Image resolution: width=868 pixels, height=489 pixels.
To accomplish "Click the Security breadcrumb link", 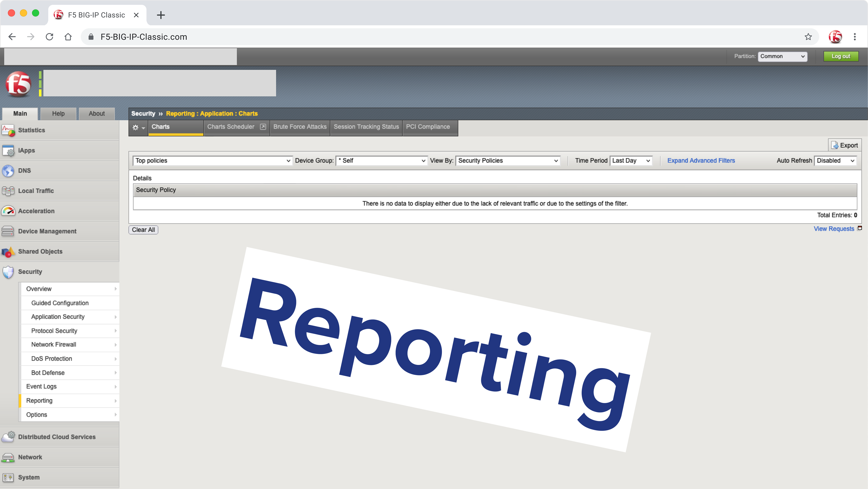I will 143,113.
